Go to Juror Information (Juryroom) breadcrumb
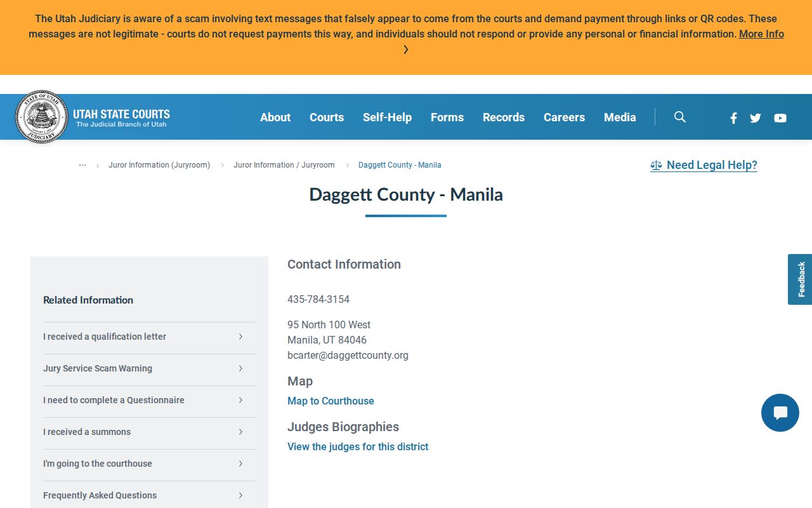Viewport: 812px width, 508px height. click(x=159, y=165)
